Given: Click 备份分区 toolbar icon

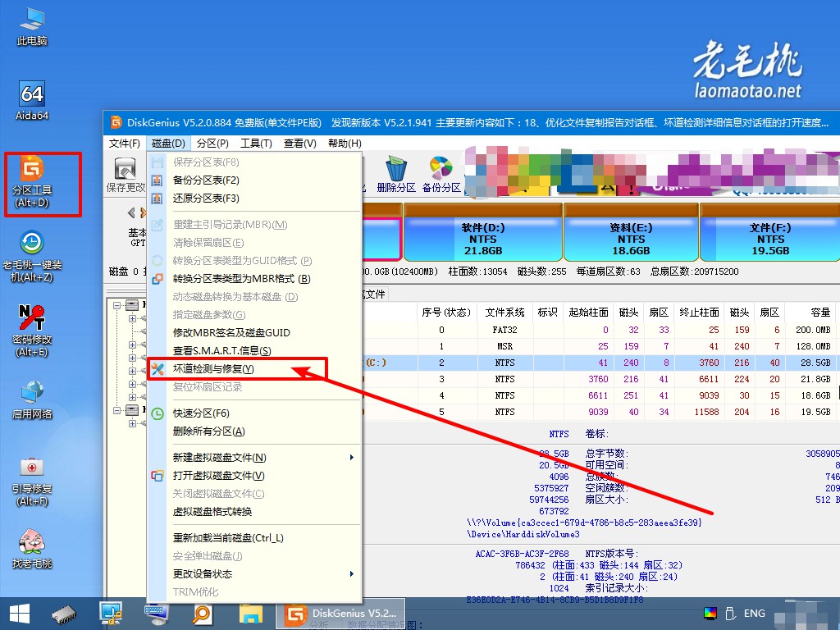Looking at the screenshot, I should [x=441, y=175].
